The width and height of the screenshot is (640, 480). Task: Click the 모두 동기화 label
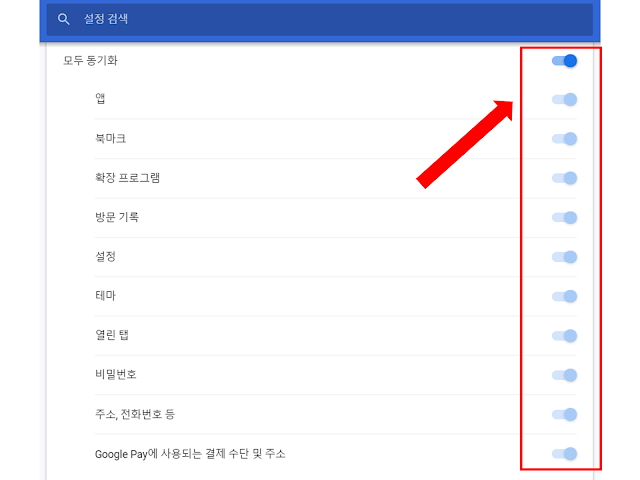coord(90,61)
